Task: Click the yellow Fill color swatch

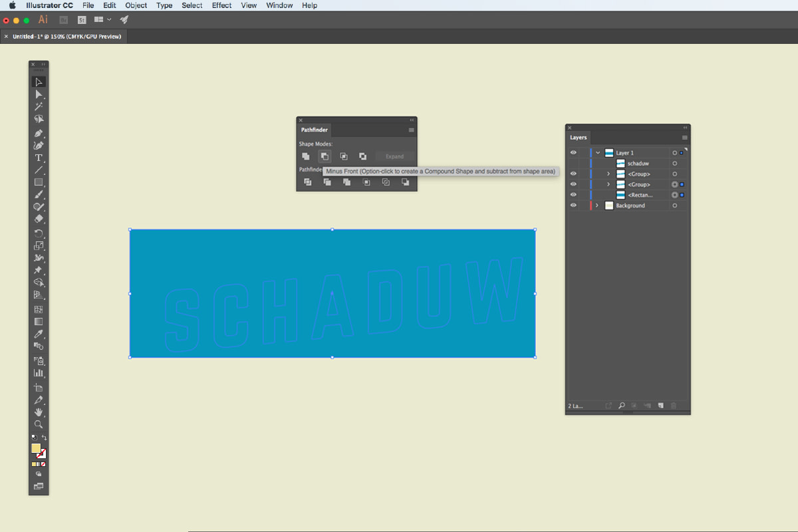Action: coord(36,449)
